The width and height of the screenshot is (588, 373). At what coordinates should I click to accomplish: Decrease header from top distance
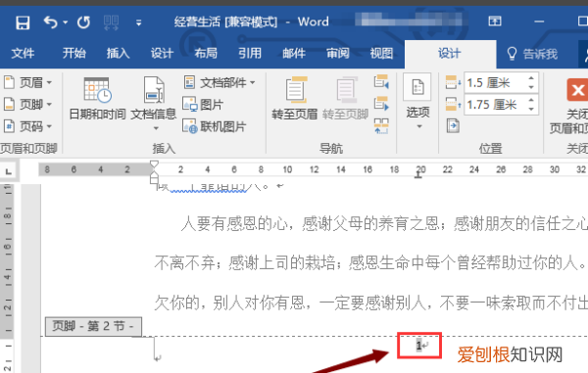tap(531, 87)
